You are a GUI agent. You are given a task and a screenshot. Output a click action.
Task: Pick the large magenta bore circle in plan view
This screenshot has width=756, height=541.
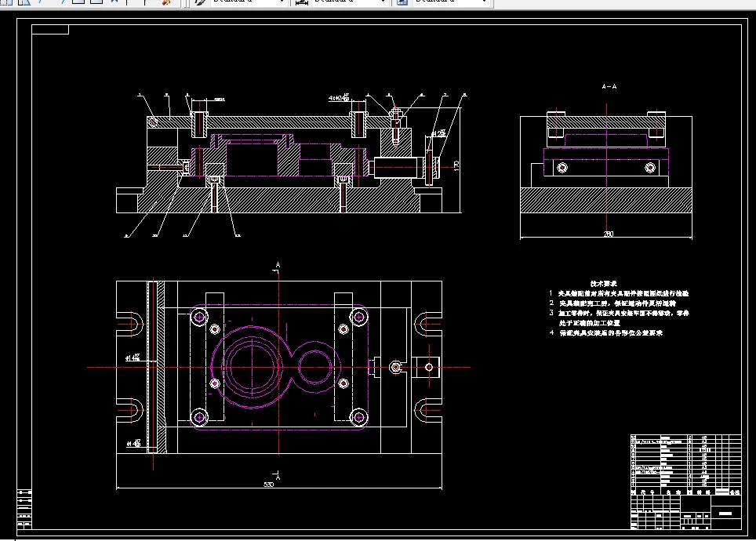pos(252,367)
